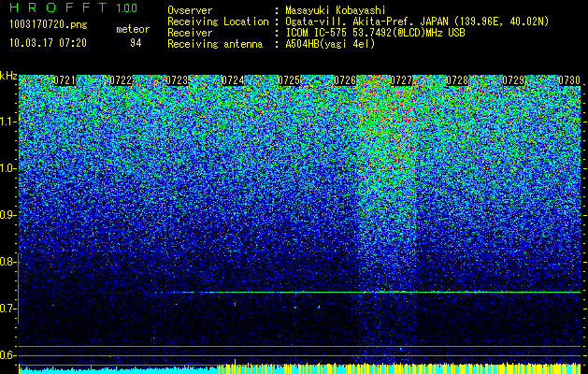Click the meteor label
Viewport: 588px width, 374px height.
[133, 29]
